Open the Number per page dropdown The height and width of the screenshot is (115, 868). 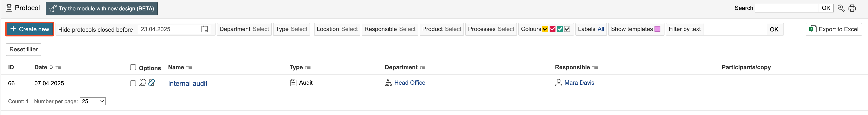click(x=93, y=101)
